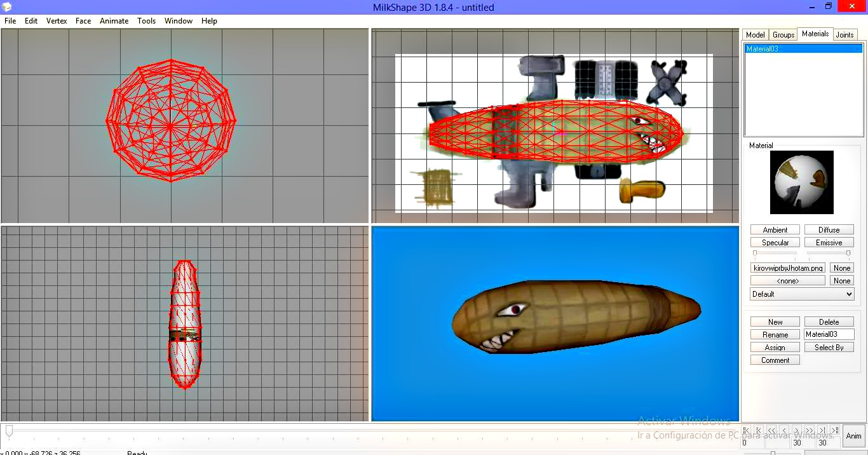Click the total frames field at far right
The image size is (868, 455).
829,443
